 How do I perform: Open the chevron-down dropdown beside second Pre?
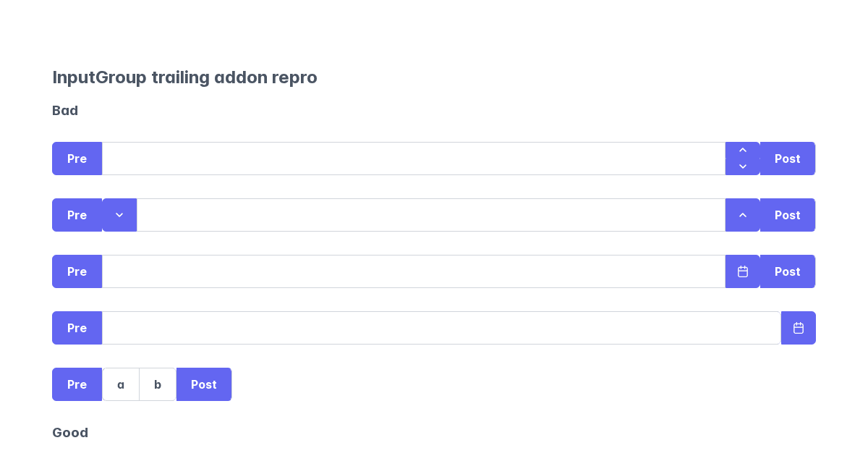(119, 215)
